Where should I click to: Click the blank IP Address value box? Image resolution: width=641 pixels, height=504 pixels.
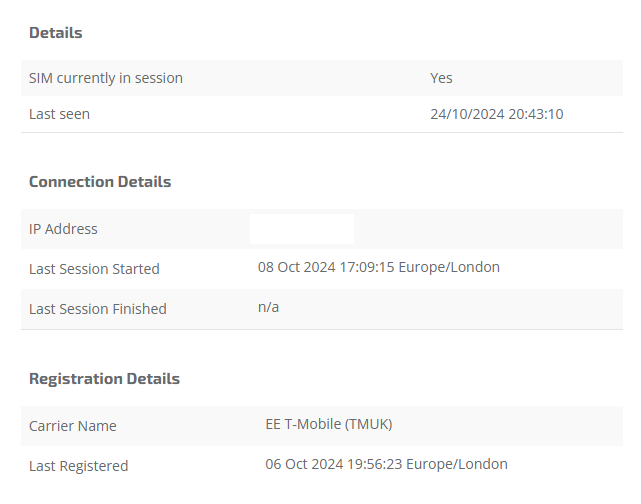click(x=302, y=229)
